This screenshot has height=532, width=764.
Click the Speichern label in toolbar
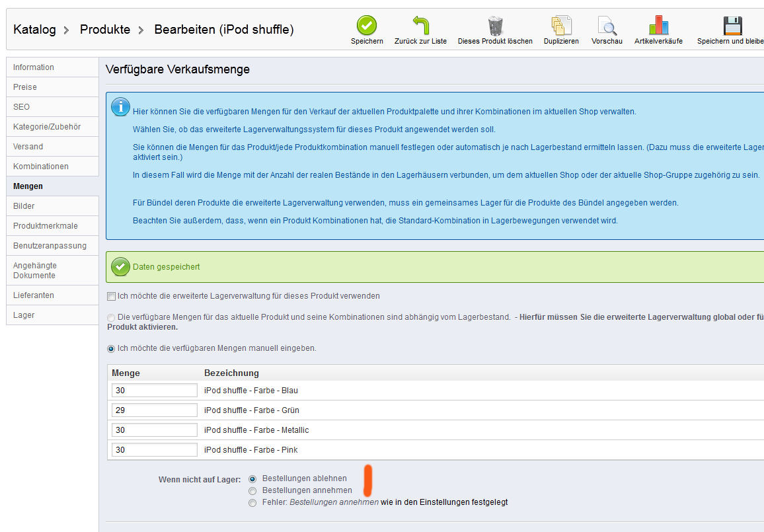(x=367, y=42)
